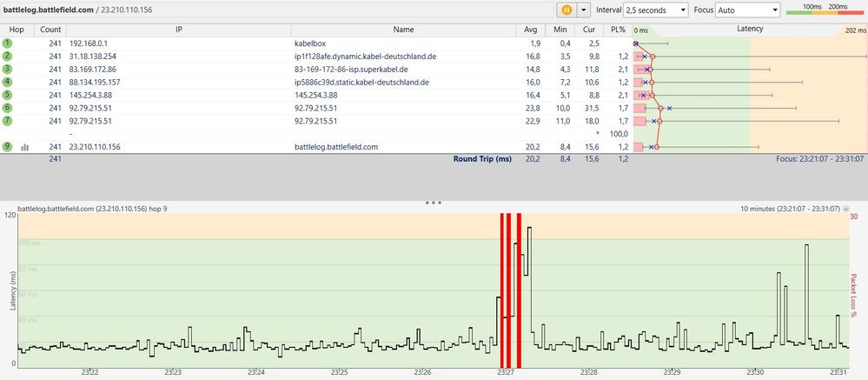Click the third red packet loss bar
868x380 pixels.
[519, 290]
